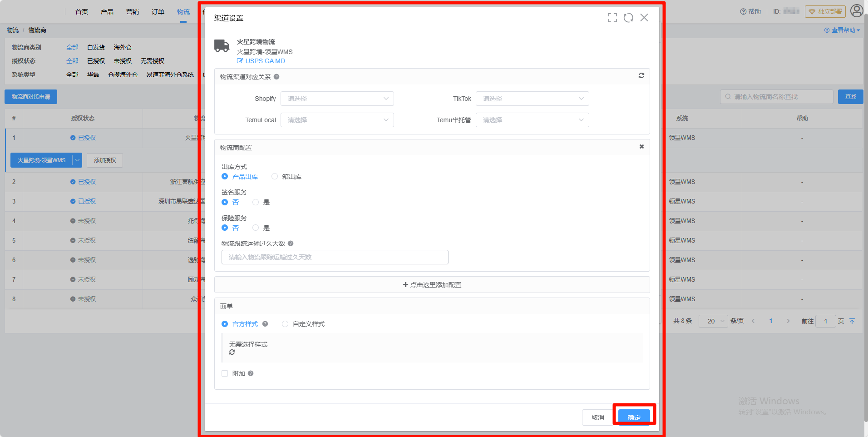Open the 物流 menu
The width and height of the screenshot is (868, 437).
pos(183,12)
